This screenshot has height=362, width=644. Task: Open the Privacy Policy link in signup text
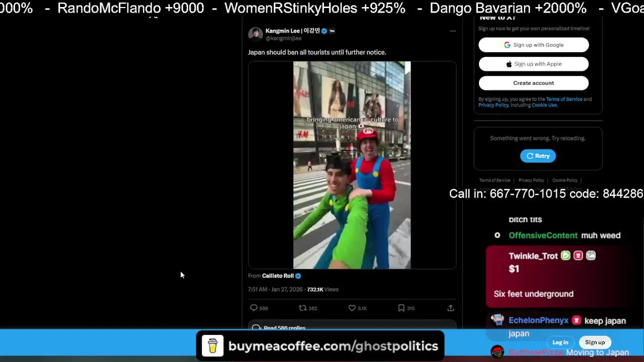tap(493, 105)
